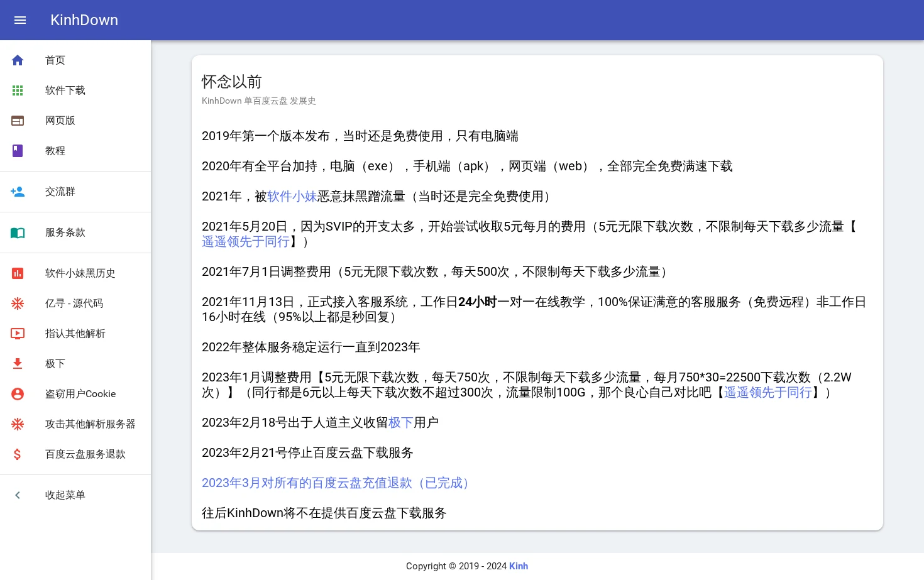Click the KinhDown title in the header
The height and width of the screenshot is (580, 924).
tap(84, 20)
